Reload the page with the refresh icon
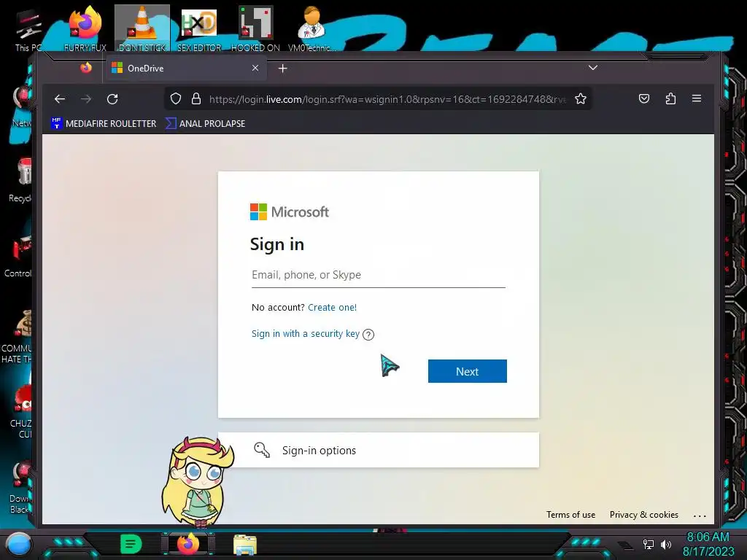Image resolution: width=747 pixels, height=560 pixels. [112, 99]
